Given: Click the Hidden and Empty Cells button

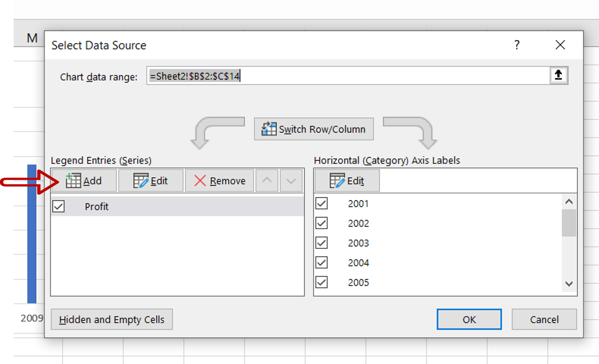Looking at the screenshot, I should [106, 319].
